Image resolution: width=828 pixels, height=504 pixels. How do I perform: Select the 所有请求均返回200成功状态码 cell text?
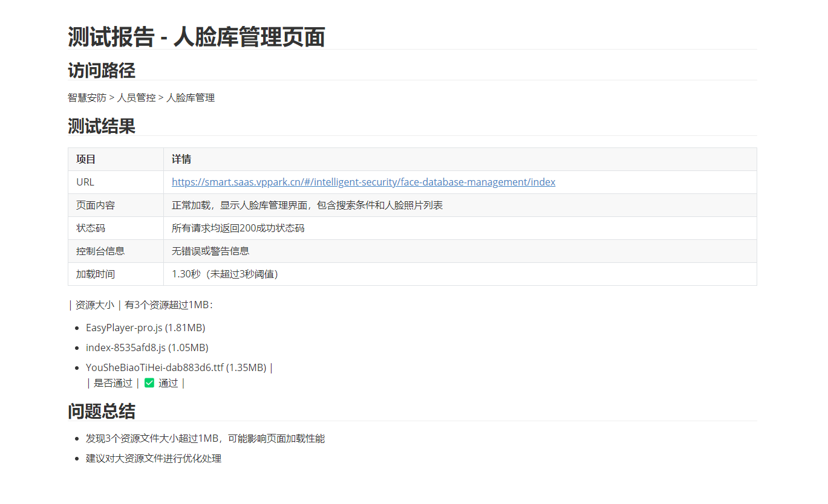(238, 228)
